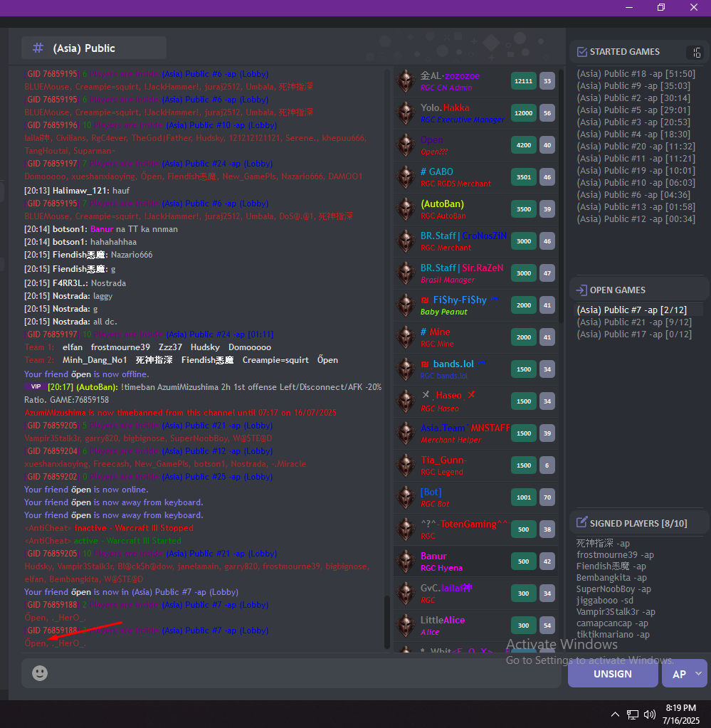This screenshot has width=711, height=728.
Task: Click the # Mine username
Action: click(435, 332)
